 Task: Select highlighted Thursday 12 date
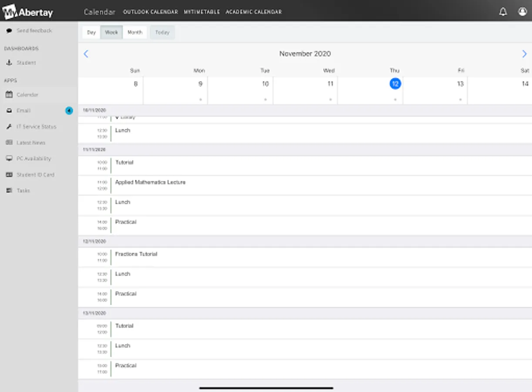tap(395, 84)
